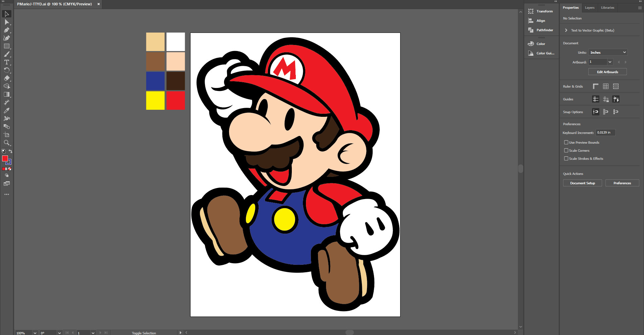Click the Edit Artboards button

(607, 71)
